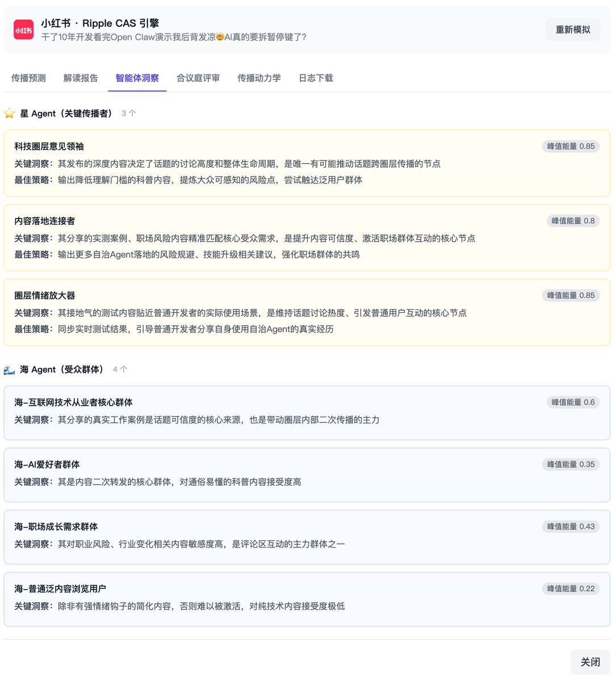Go to the 合议庭评审 tab

[198, 78]
